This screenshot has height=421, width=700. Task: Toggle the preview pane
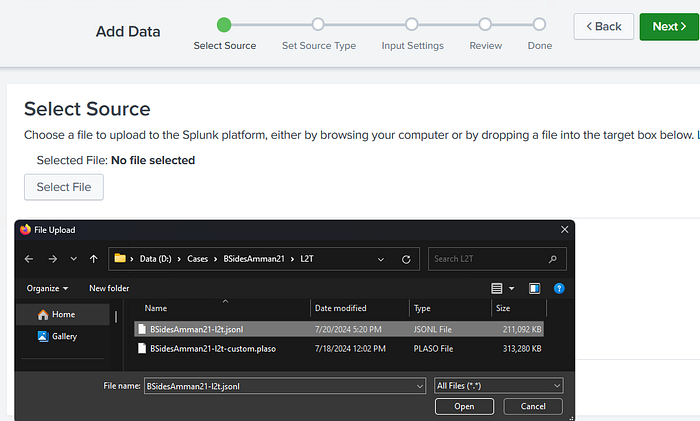pyautogui.click(x=534, y=288)
